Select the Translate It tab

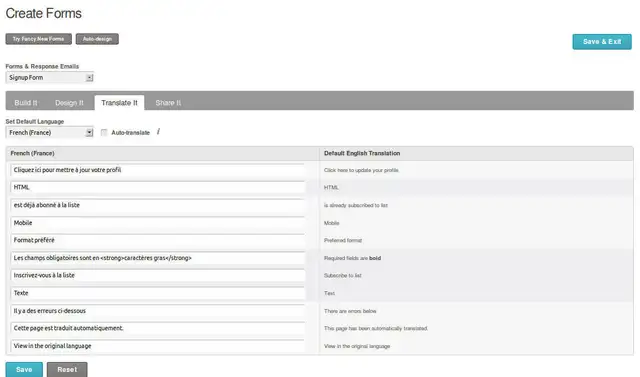point(119,103)
